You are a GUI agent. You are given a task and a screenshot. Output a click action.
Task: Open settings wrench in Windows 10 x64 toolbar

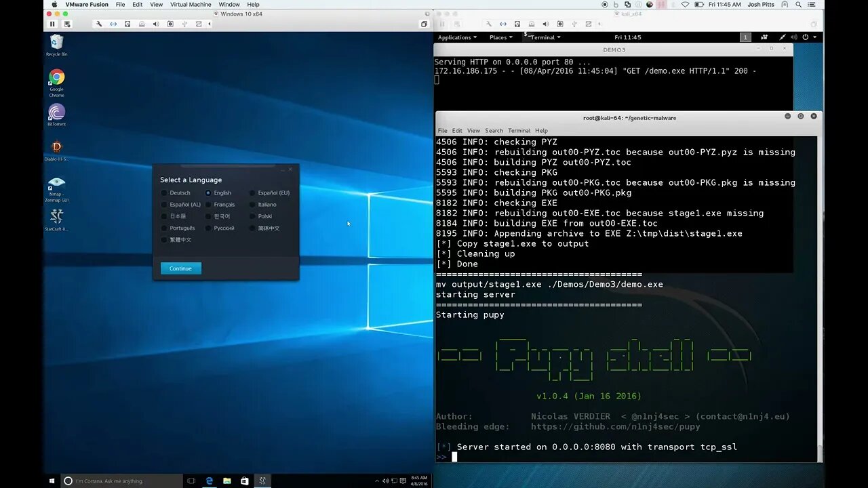[x=99, y=24]
